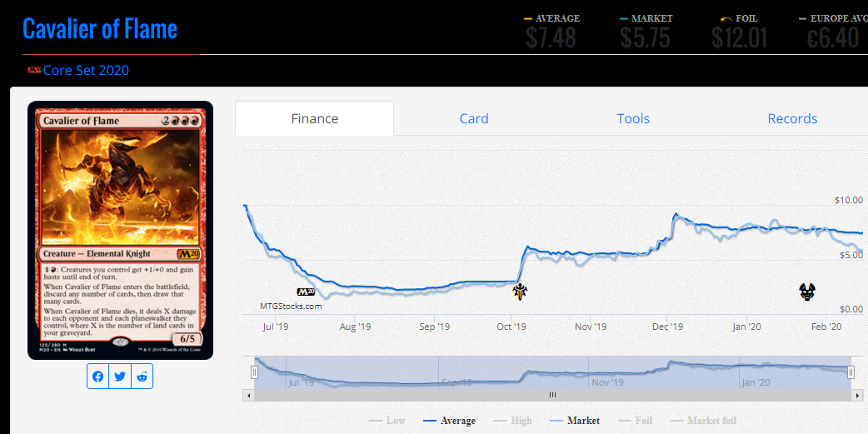Image resolution: width=868 pixels, height=434 pixels.
Task: Share card on Facebook
Action: tap(98, 377)
